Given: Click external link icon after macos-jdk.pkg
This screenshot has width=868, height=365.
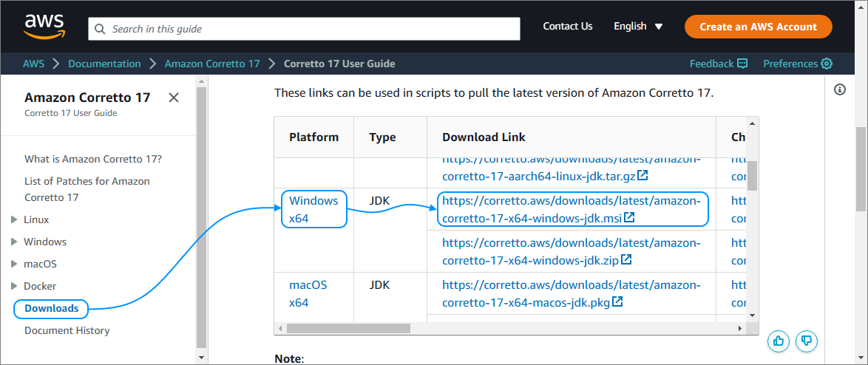Looking at the screenshot, I should point(618,302).
